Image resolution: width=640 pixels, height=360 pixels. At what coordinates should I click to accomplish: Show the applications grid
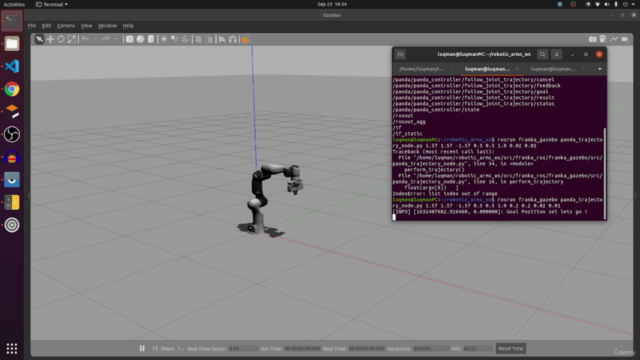[12, 348]
